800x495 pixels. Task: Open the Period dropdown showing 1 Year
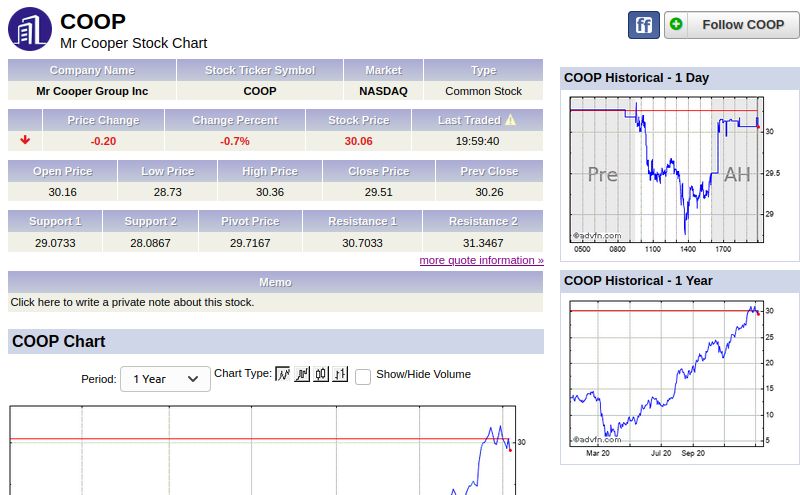[165, 379]
